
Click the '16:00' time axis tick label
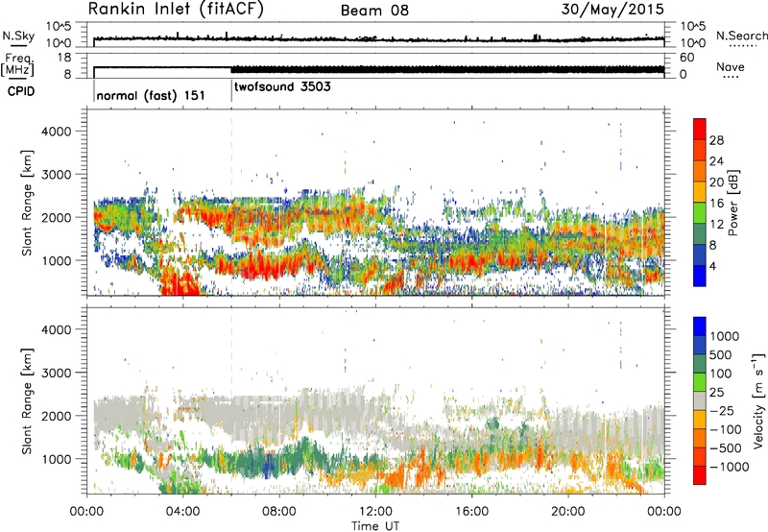471,512
